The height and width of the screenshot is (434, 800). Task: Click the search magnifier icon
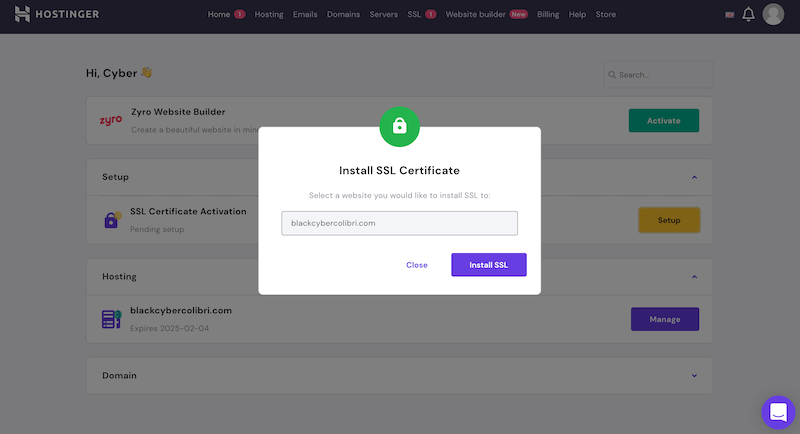pos(612,75)
